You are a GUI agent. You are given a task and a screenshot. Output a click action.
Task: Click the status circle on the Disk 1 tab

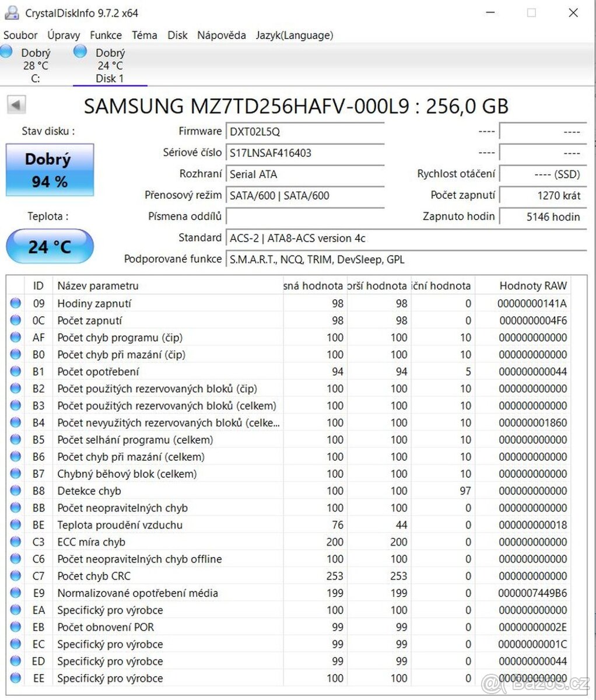click(80, 51)
